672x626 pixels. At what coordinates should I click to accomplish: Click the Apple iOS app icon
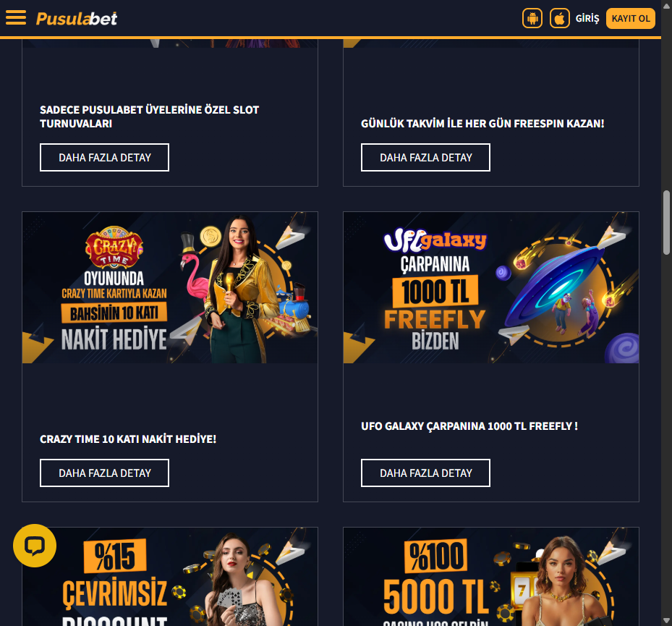[560, 18]
